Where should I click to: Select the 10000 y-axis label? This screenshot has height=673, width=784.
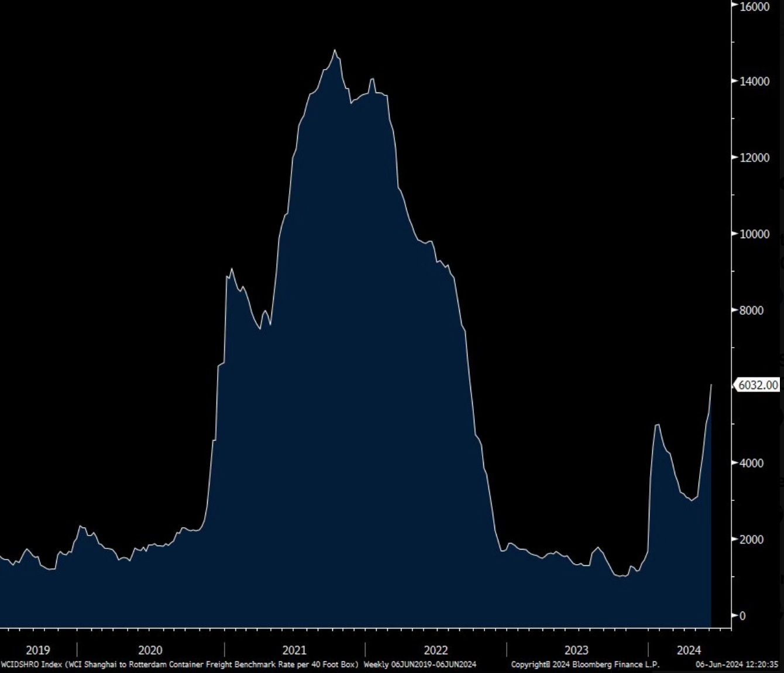[x=755, y=234]
